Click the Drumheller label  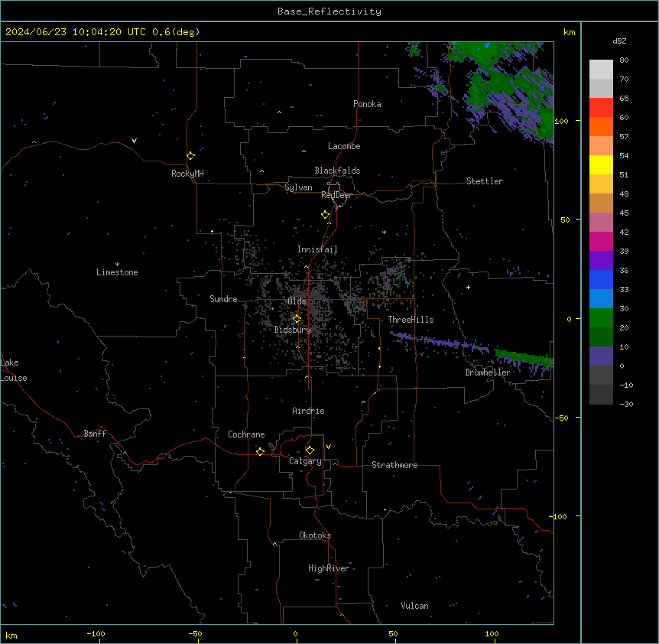click(488, 372)
